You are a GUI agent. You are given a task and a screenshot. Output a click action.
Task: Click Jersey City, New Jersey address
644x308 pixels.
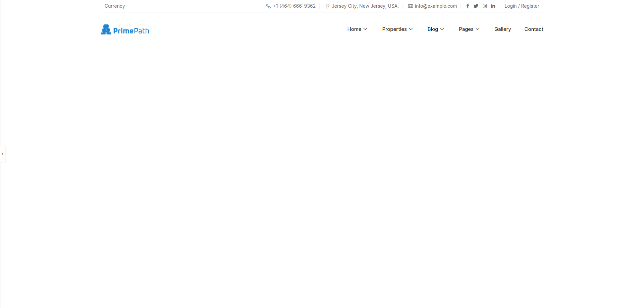365,6
